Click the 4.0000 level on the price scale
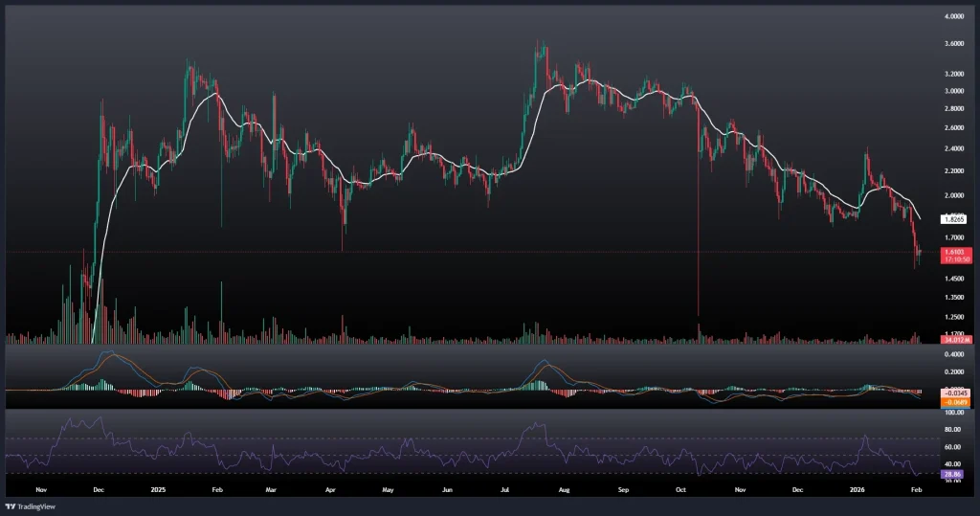 [953, 17]
